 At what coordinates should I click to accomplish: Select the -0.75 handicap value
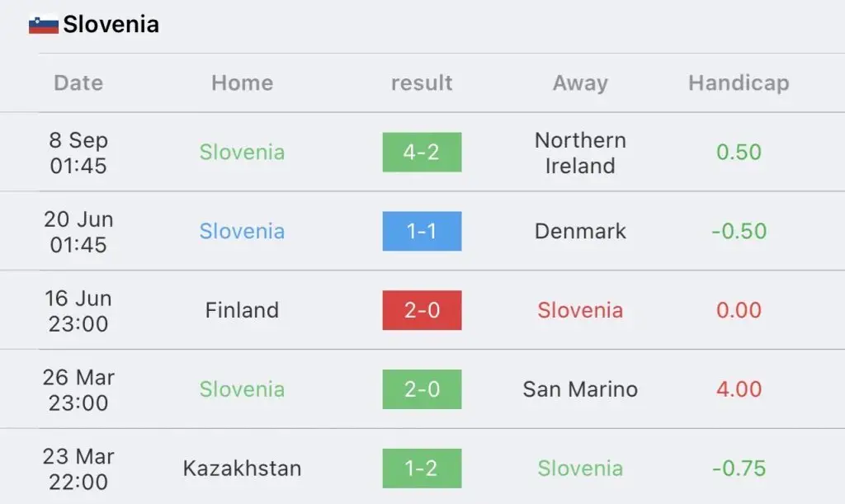739,469
